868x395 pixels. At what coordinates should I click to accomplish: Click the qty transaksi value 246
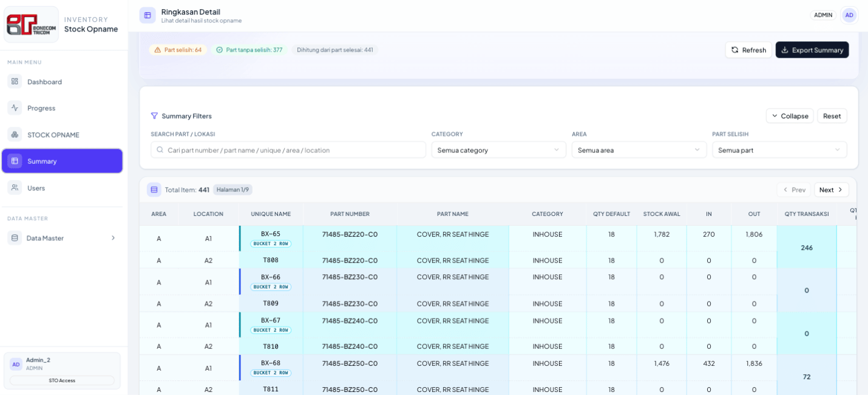807,248
